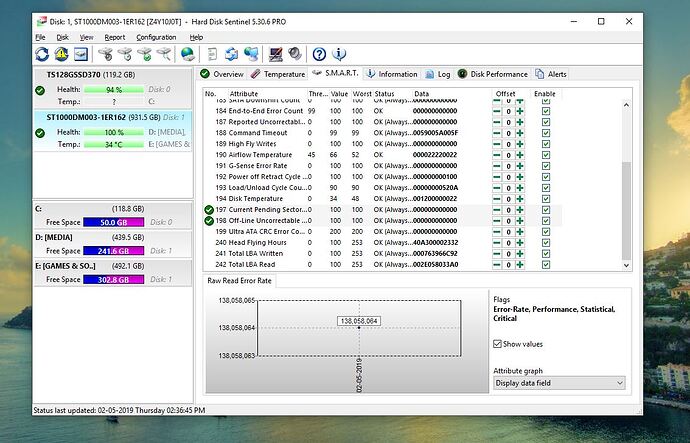This screenshot has height=443, width=690.
Task: Open the Attribute graph dropdown
Action: click(x=558, y=383)
